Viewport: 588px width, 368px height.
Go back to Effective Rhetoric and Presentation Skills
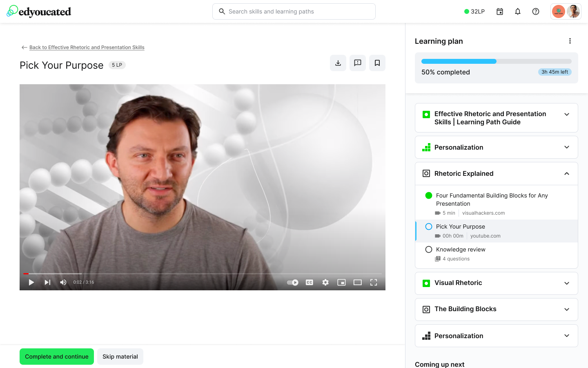click(87, 47)
